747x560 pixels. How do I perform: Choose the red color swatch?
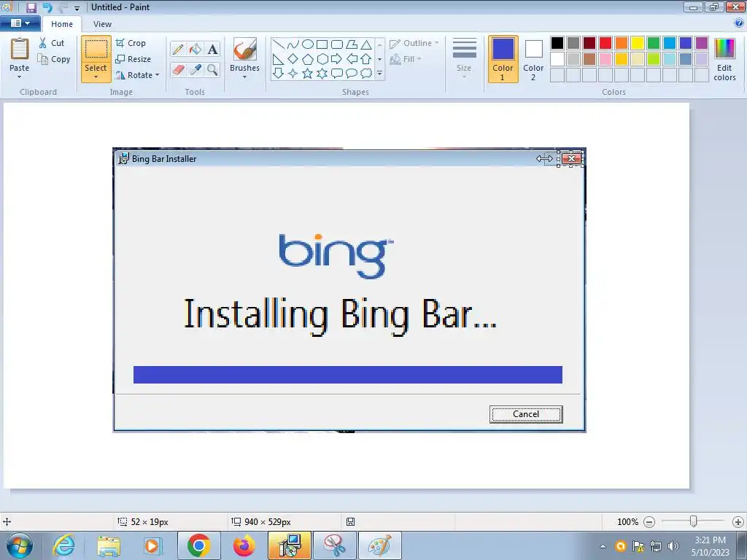(x=605, y=43)
